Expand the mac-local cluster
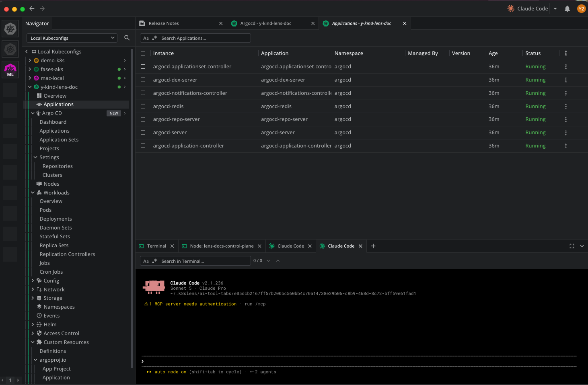 (30, 78)
